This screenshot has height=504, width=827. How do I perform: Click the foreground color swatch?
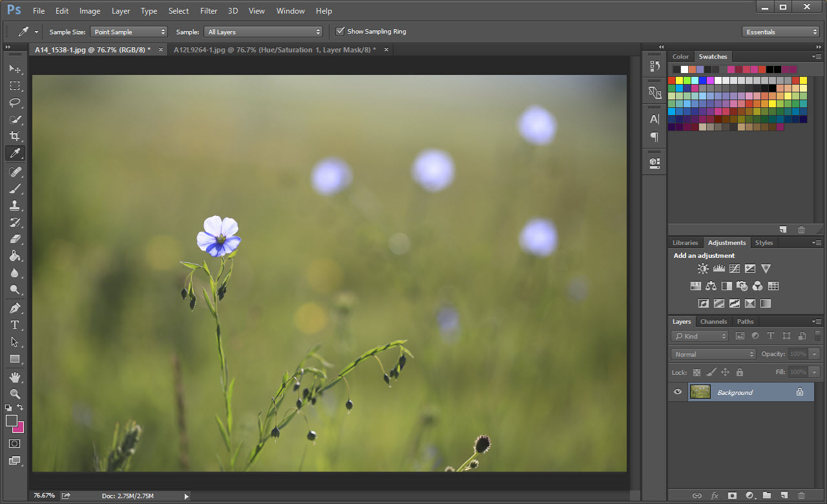tap(11, 421)
